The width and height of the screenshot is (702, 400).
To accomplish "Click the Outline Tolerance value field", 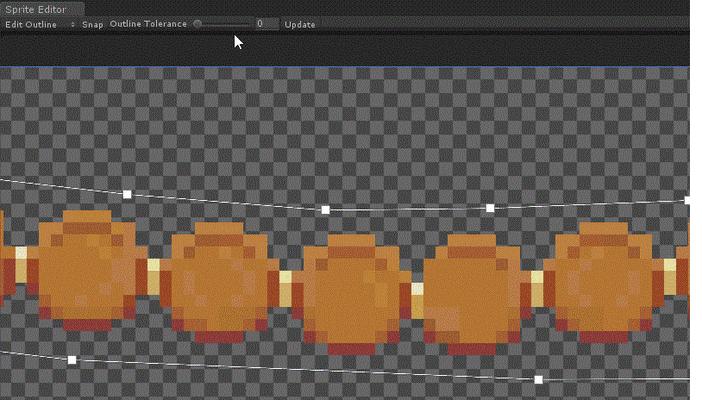I will (267, 24).
